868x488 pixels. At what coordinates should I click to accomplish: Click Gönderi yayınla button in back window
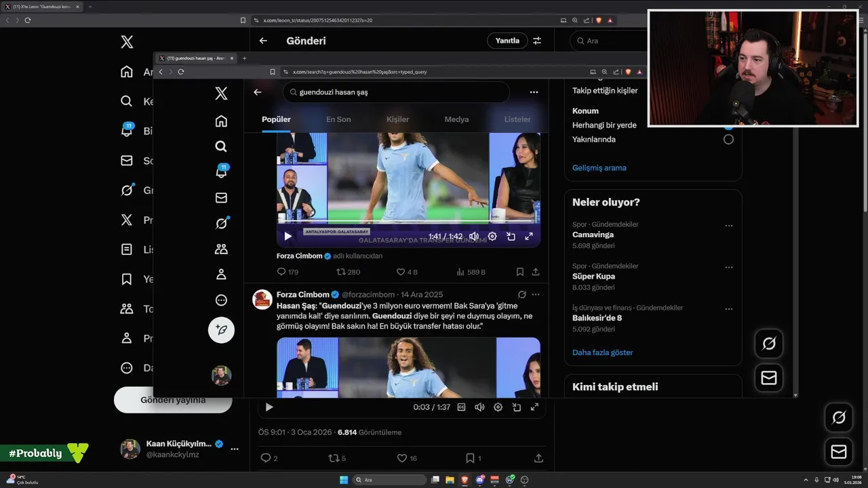pyautogui.click(x=173, y=400)
